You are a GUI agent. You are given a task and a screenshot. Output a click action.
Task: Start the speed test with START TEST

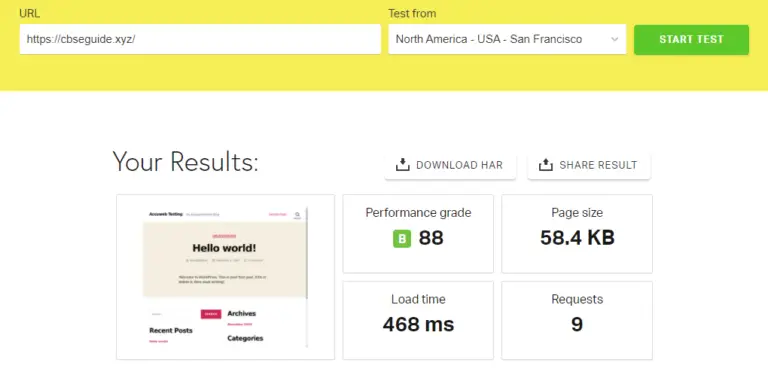pyautogui.click(x=691, y=40)
